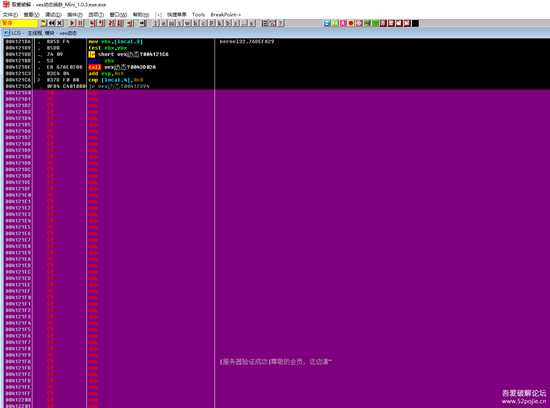Click the Restart program rewind icon
The width and height of the screenshot is (550, 408).
click(x=52, y=23)
